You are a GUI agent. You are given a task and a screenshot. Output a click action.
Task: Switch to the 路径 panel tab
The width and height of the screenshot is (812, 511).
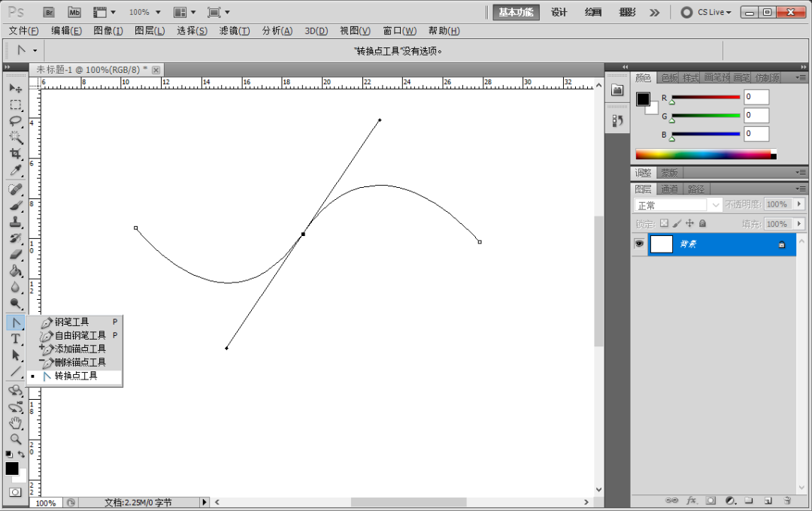pyautogui.click(x=696, y=189)
